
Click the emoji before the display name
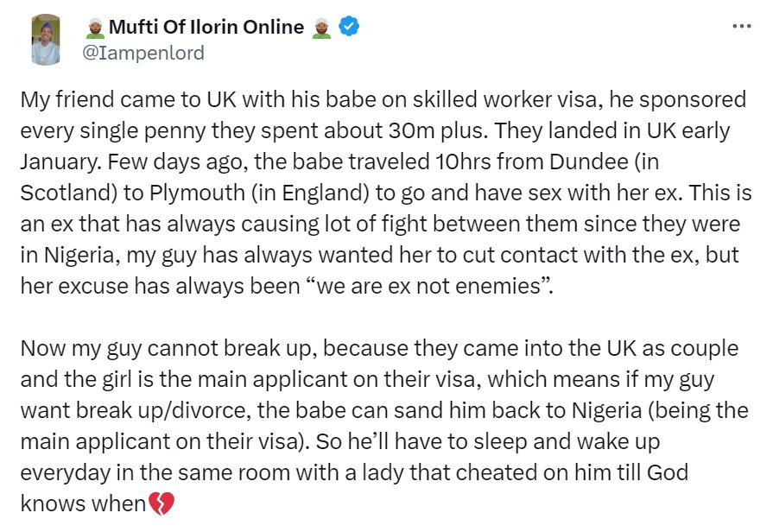coord(96,28)
